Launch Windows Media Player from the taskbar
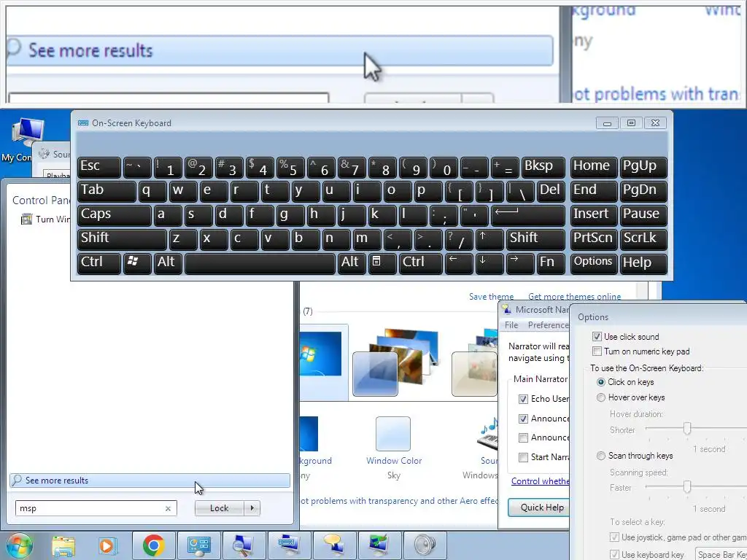Screen dimensions: 747x560 pyautogui.click(x=107, y=545)
